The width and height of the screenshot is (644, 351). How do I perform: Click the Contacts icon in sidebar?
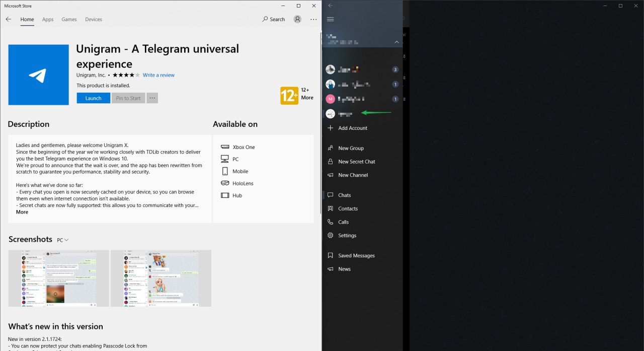[331, 208]
